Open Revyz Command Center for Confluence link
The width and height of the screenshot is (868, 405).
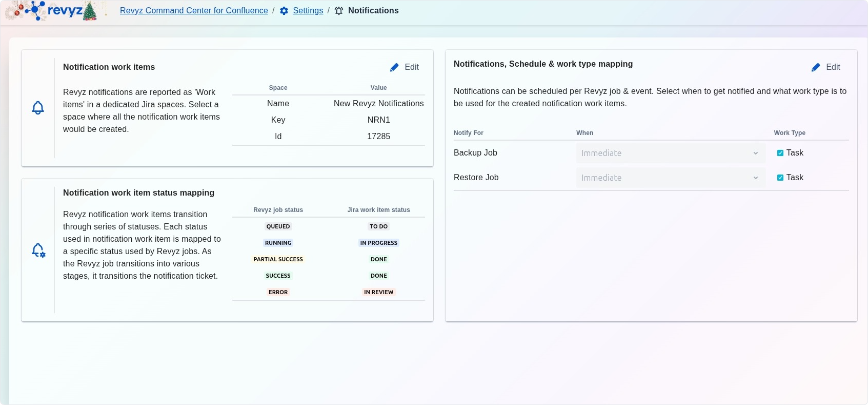point(194,11)
